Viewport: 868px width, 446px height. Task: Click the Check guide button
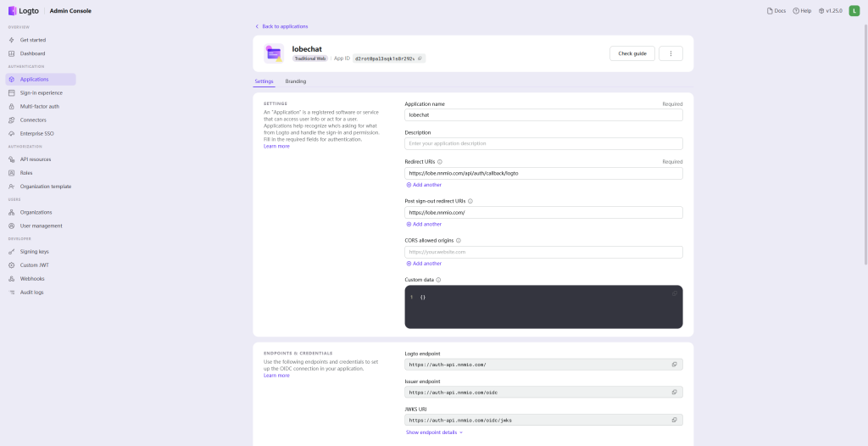pos(632,53)
